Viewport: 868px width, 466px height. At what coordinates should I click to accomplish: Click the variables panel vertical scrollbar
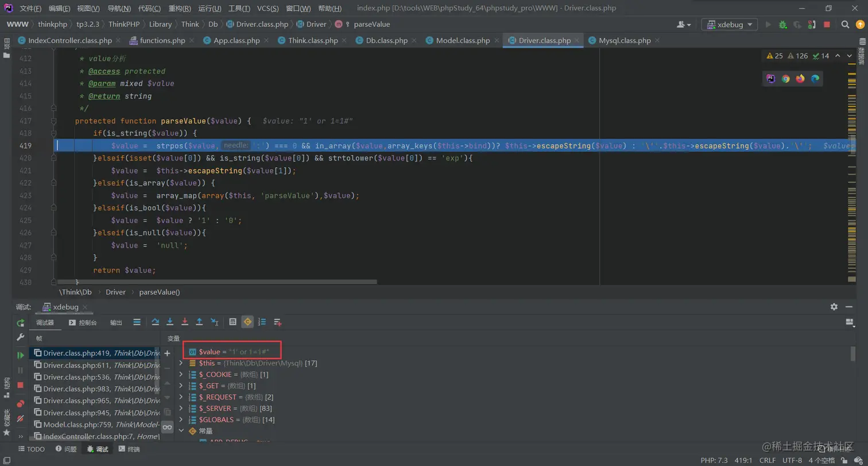pyautogui.click(x=853, y=353)
